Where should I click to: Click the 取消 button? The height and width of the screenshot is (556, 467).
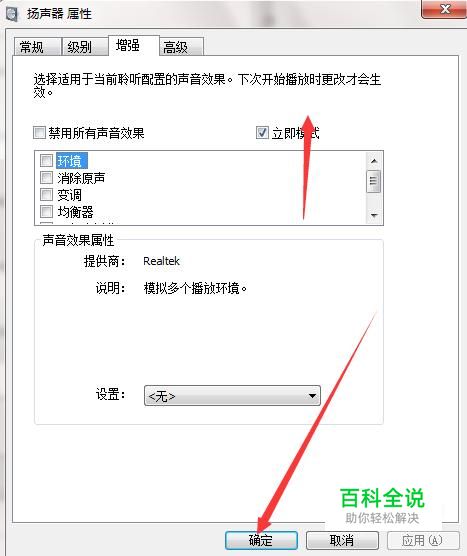(342, 540)
